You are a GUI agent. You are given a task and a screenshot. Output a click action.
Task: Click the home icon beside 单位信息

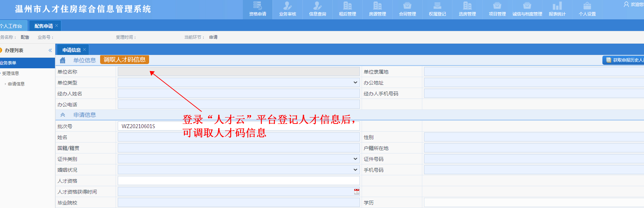[63, 60]
